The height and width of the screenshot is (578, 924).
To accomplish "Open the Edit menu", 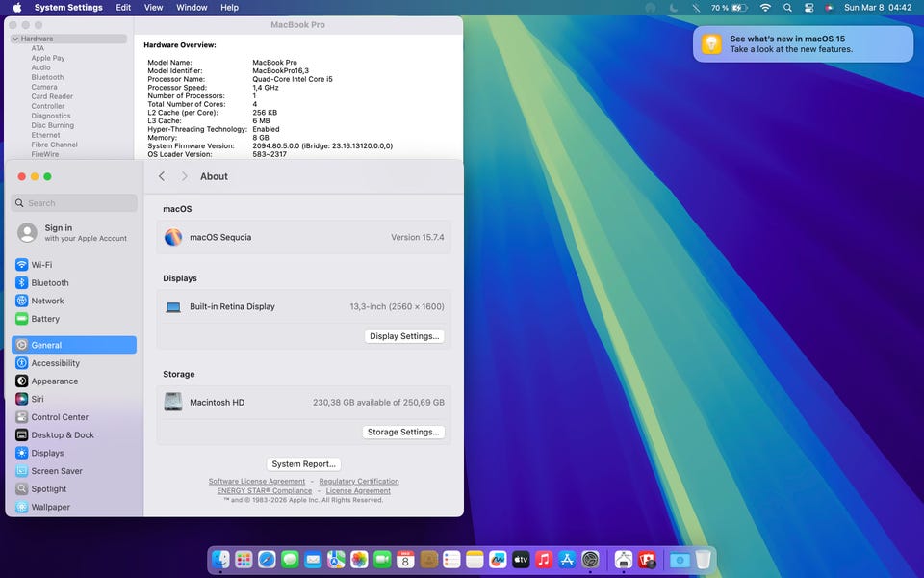I will pyautogui.click(x=123, y=8).
